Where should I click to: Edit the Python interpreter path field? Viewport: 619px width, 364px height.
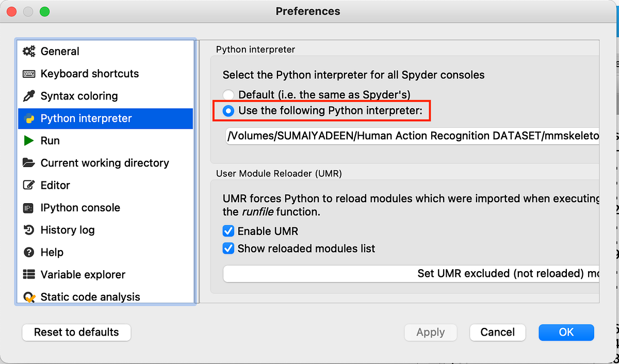(x=413, y=136)
